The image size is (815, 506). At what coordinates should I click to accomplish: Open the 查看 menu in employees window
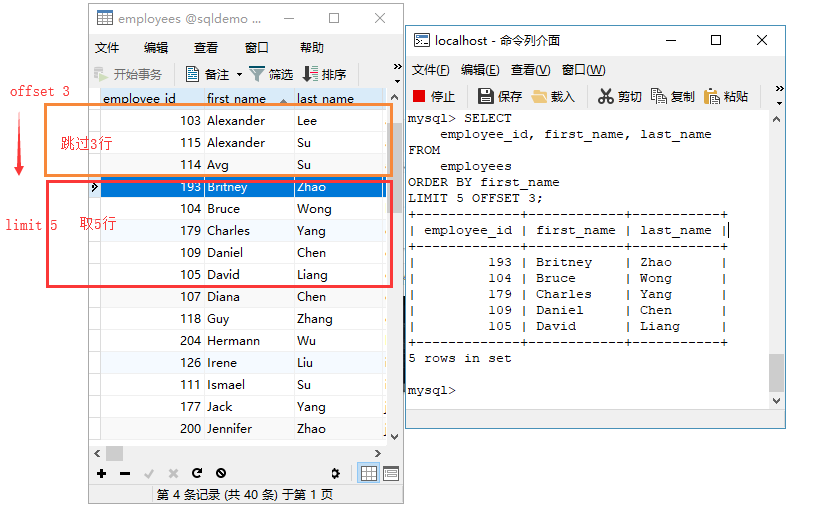(x=206, y=48)
